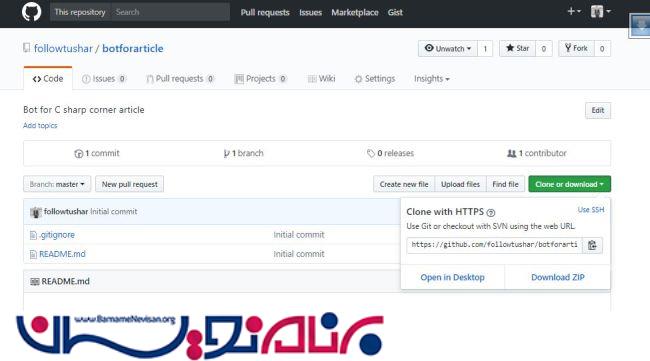650x361 pixels.
Task: Click Download ZIP
Action: click(558, 277)
